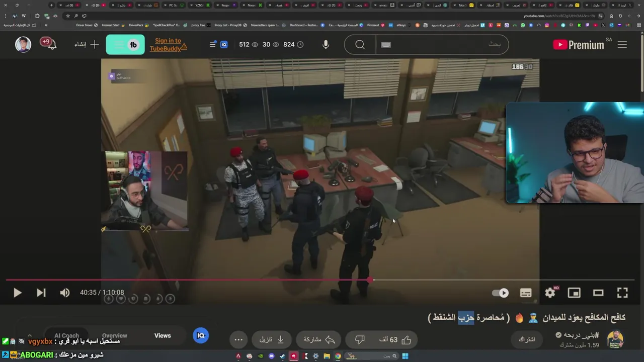Viewport: 644px width, 362px height.
Task: Click the magnifier search button
Action: click(360, 45)
